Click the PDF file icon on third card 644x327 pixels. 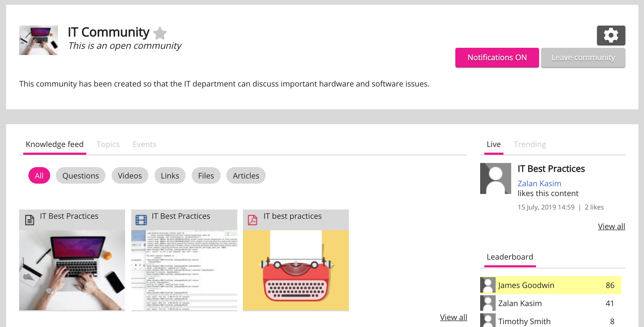pos(252,220)
